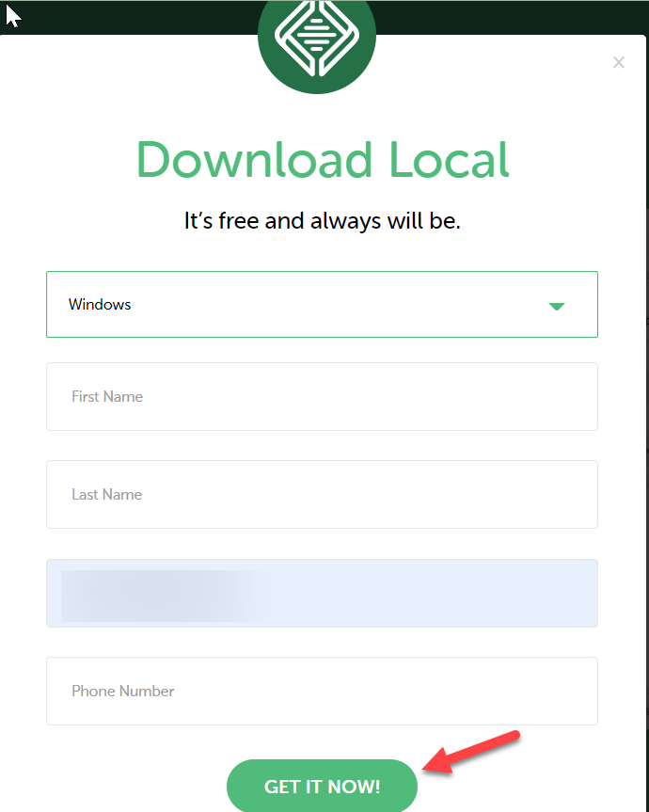Click the GET IT NOW! button
649x812 pixels.
pos(322,787)
